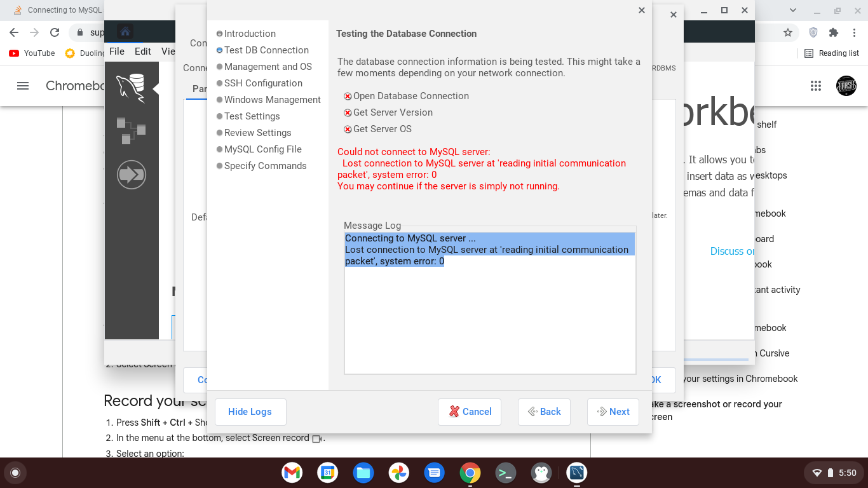Select the Review Settings step
The width and height of the screenshot is (868, 488).
[x=254, y=133]
